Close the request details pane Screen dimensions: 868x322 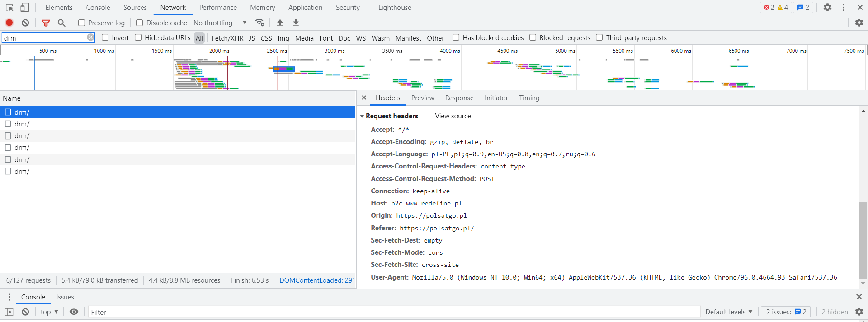click(364, 98)
